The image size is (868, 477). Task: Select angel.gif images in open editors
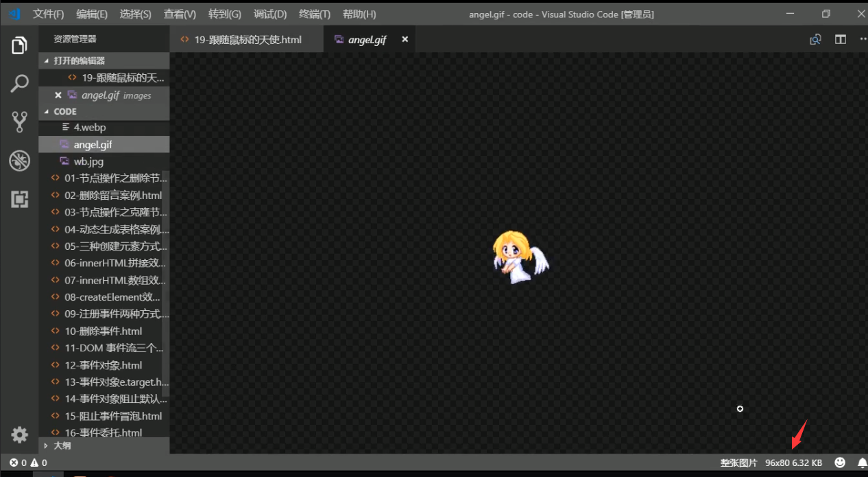coord(104,95)
